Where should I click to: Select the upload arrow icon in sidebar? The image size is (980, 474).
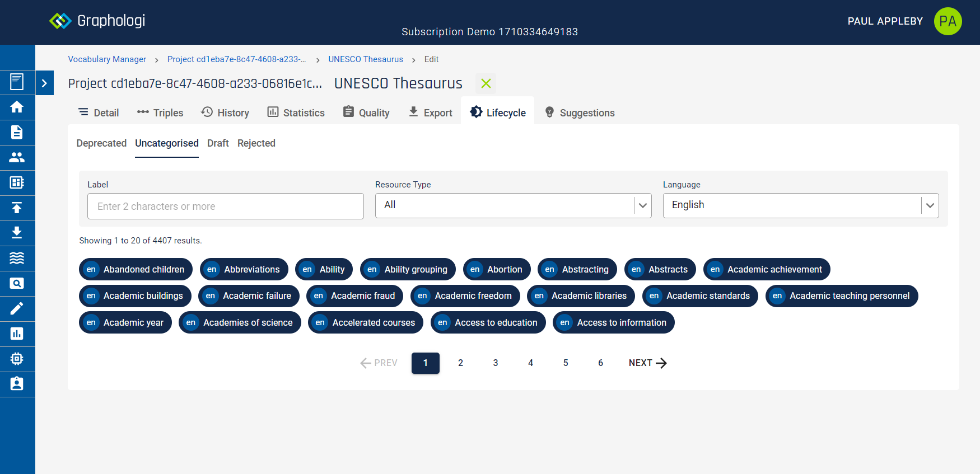17,208
